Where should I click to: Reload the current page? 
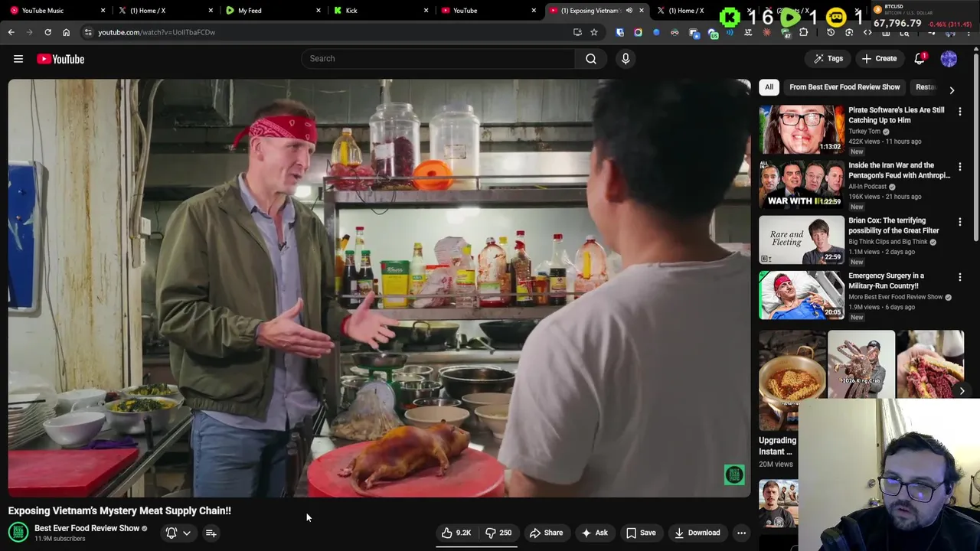(47, 32)
